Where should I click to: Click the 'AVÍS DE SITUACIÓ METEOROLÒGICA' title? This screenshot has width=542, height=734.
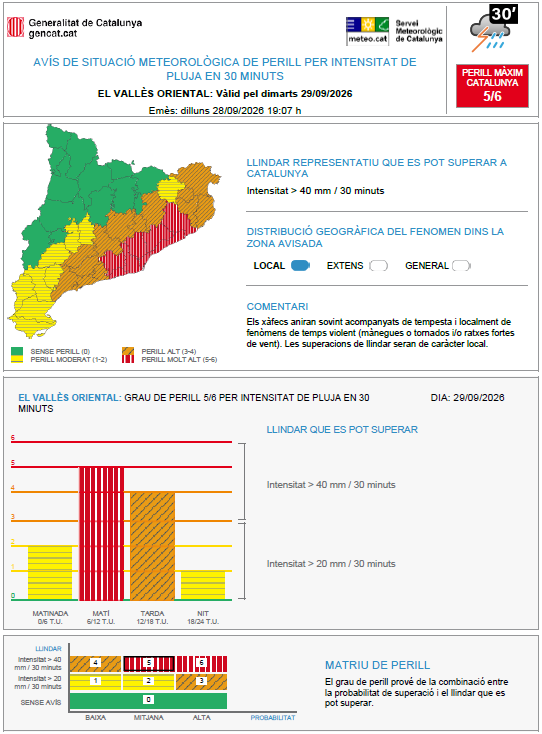(225, 69)
